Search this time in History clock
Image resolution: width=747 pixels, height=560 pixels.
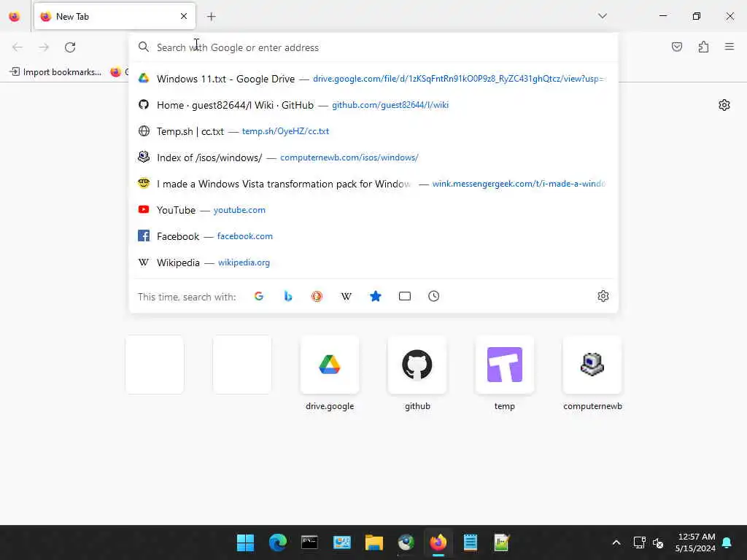433,296
